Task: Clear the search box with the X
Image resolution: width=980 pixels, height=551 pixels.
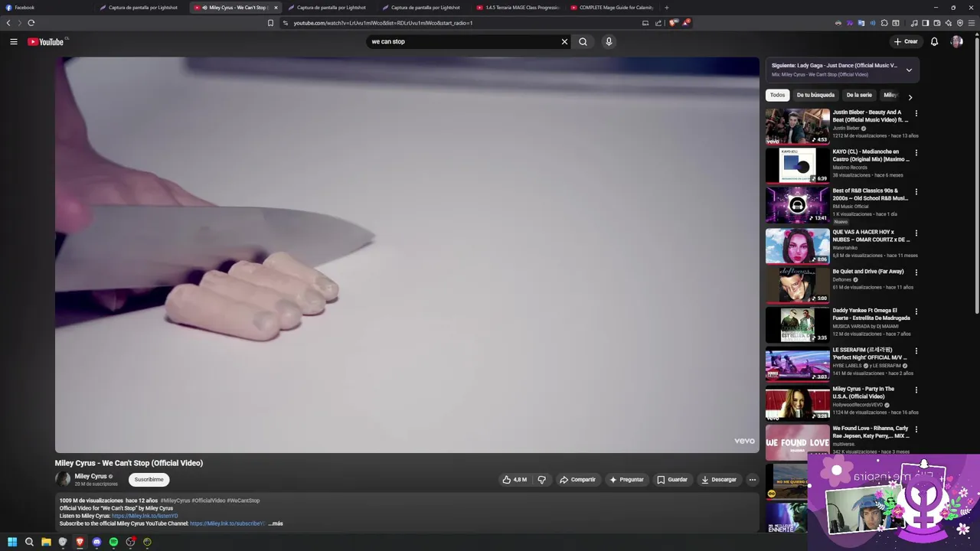Action: click(x=564, y=41)
